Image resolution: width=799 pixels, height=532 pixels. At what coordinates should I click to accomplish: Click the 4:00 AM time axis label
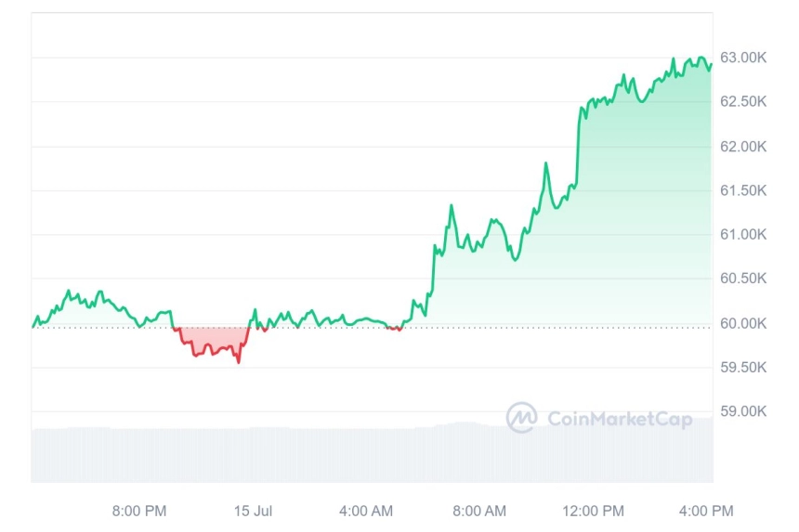[x=366, y=511]
